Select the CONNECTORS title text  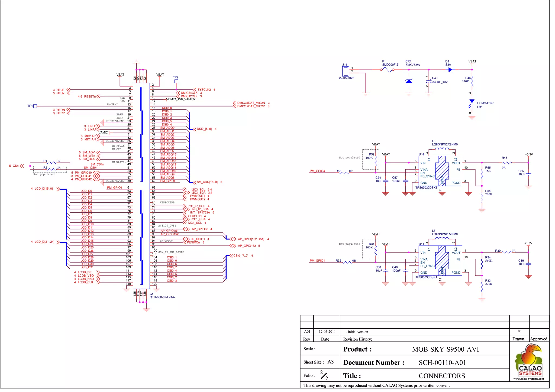(441, 376)
